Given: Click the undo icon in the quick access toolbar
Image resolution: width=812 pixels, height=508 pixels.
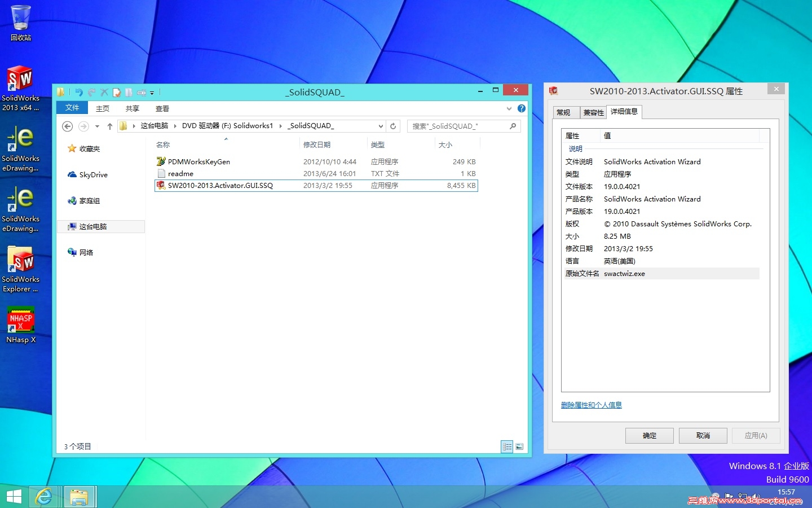Looking at the screenshot, I should (79, 92).
